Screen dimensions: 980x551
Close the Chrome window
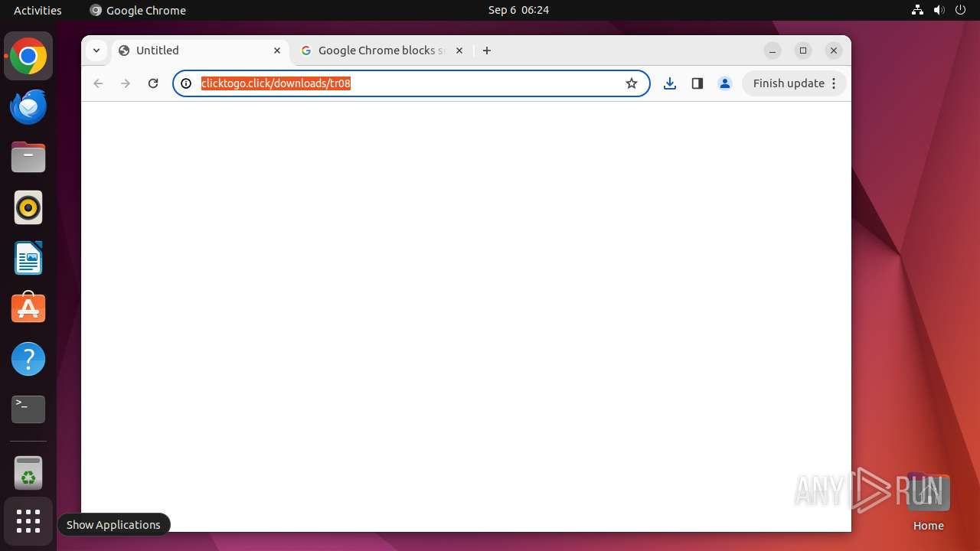click(834, 51)
